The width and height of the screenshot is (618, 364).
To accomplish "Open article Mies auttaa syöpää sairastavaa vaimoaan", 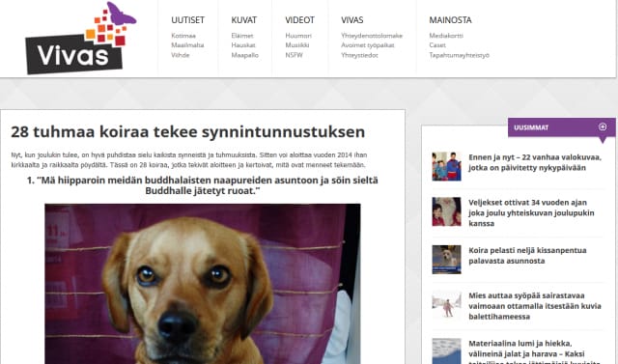I will tap(535, 306).
